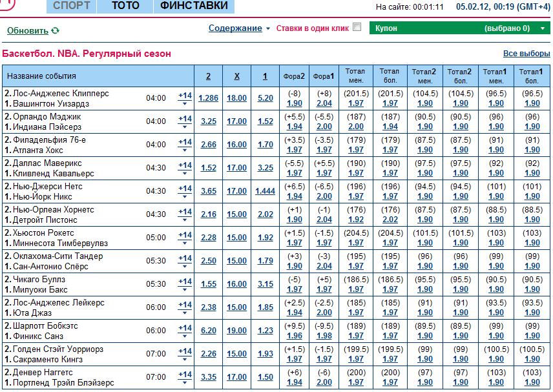Image resolution: width=553 pixels, height=392 pixels.
Task: Choose odds 1.52 for Индиана Пэйсерз
Action: coord(266,121)
